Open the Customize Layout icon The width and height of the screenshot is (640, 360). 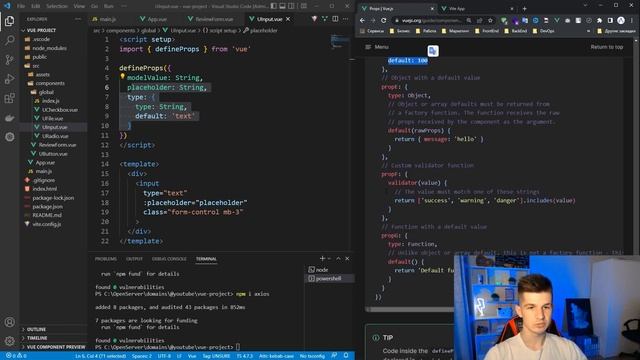point(304,6)
